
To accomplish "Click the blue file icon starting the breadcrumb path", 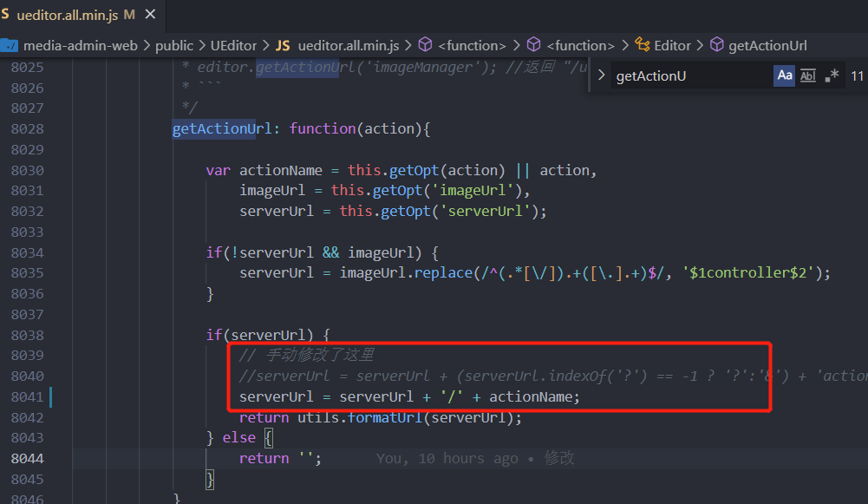I will pyautogui.click(x=10, y=45).
